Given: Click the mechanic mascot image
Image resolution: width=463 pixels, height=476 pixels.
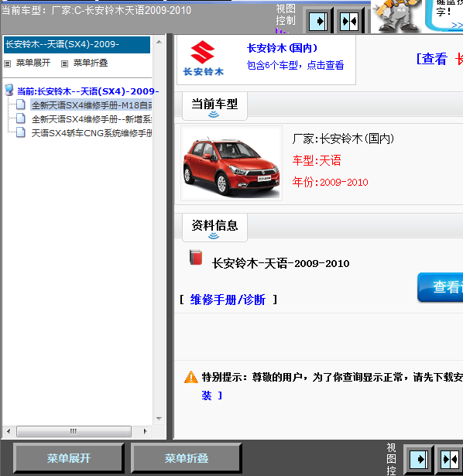Looking at the screenshot, I should pyautogui.click(x=396, y=15).
